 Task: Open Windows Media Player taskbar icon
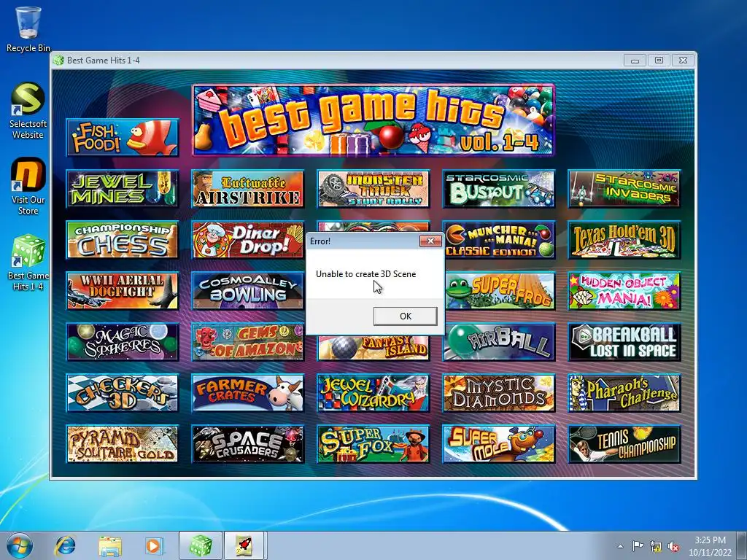coord(155,545)
